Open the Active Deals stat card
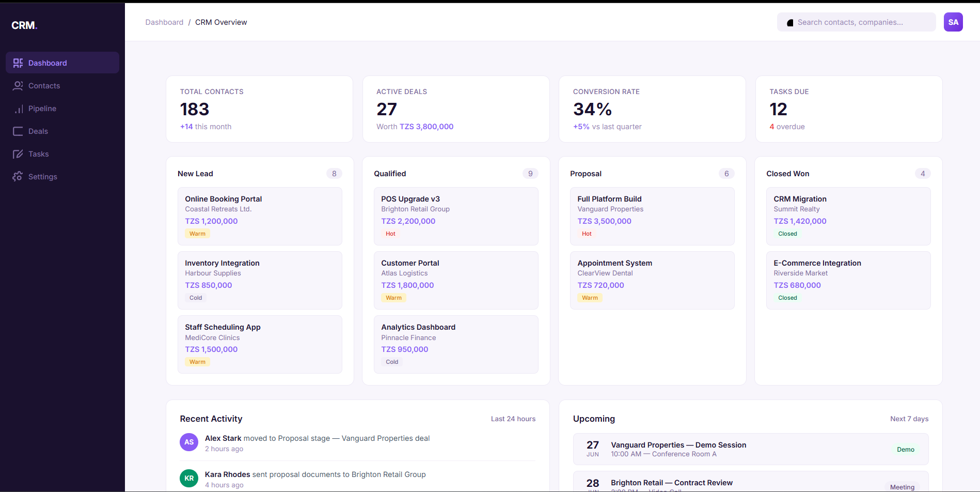Image resolution: width=980 pixels, height=492 pixels. pyautogui.click(x=456, y=109)
